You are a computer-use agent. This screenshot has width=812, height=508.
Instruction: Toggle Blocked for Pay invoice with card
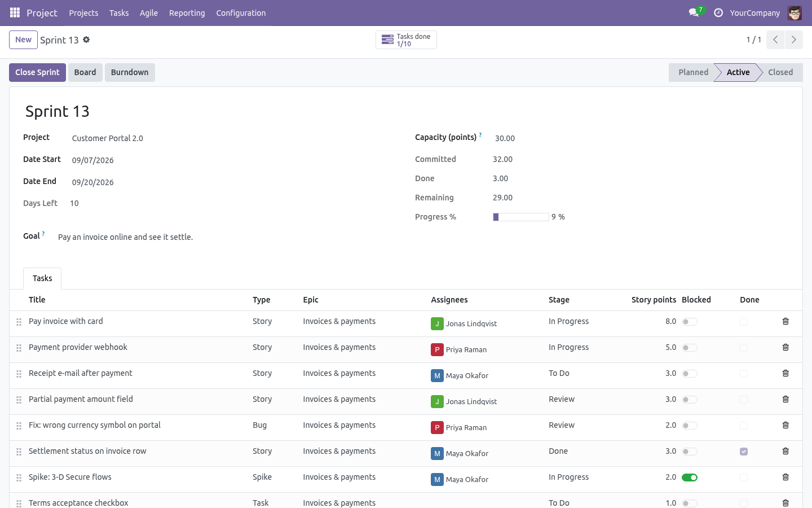point(690,322)
